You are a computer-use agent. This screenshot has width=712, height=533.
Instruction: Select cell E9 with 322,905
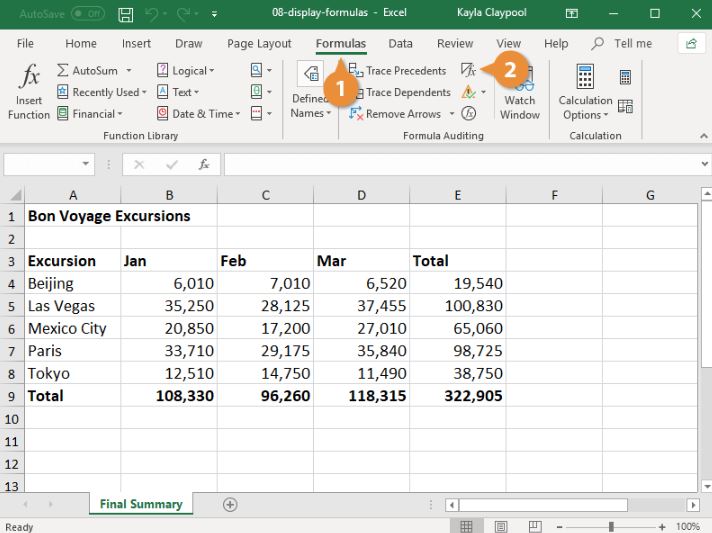458,395
